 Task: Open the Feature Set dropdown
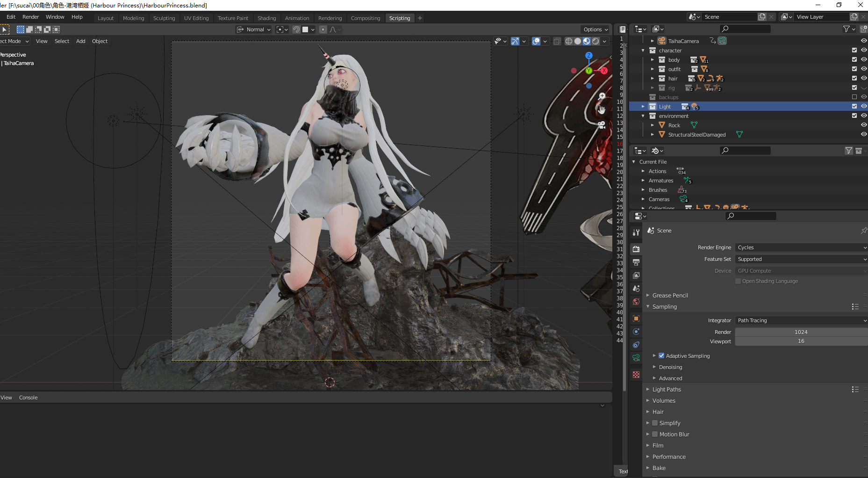click(801, 259)
